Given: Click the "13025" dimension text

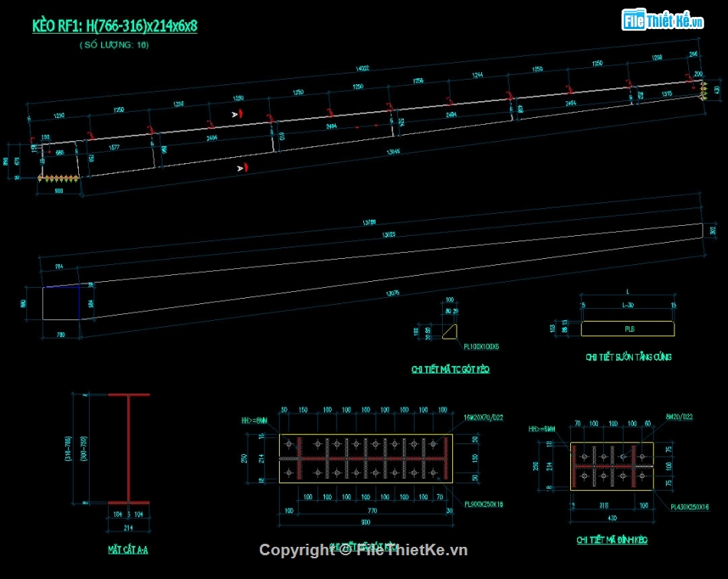Looking at the screenshot, I should pyautogui.click(x=389, y=234).
